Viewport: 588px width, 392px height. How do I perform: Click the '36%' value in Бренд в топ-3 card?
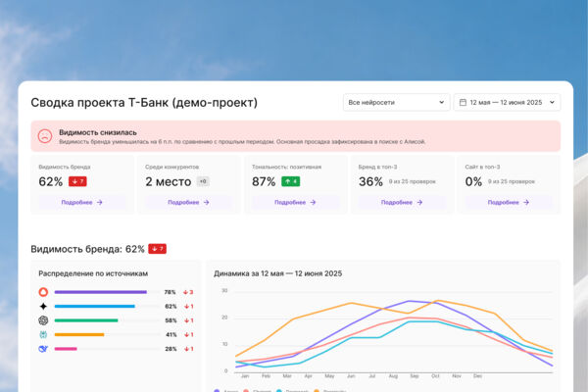click(x=370, y=181)
